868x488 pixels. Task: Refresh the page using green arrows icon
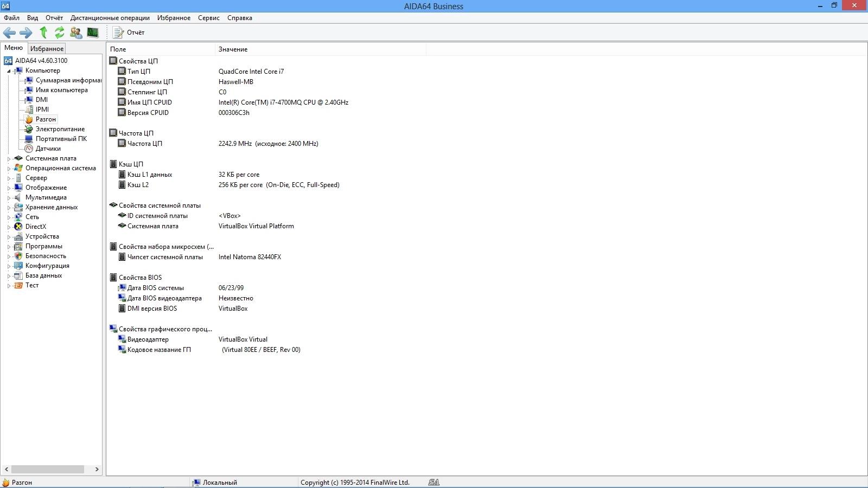click(x=60, y=33)
